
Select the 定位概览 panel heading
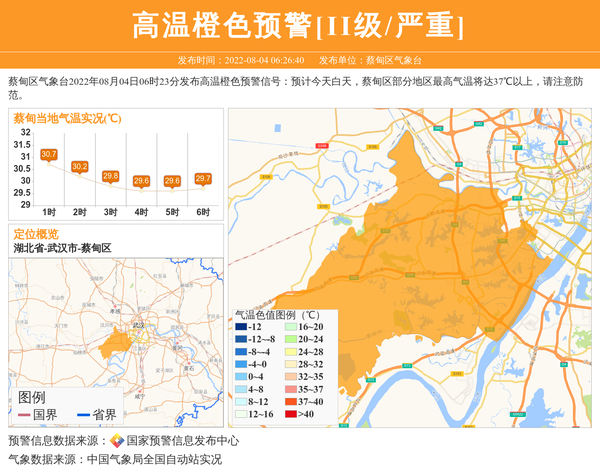[36, 234]
